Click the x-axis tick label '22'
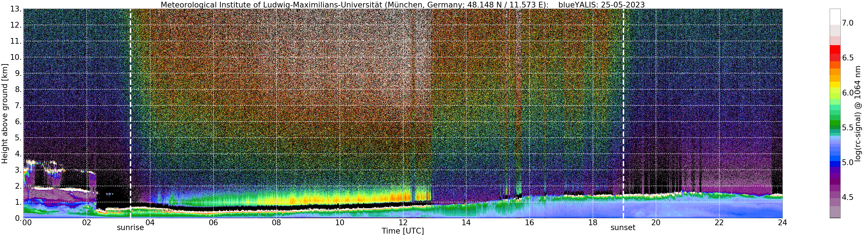Viewport: 868px width, 237px height. tap(719, 223)
